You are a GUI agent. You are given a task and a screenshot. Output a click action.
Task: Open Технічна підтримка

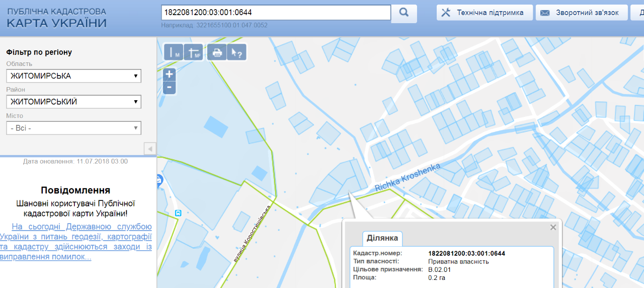[x=484, y=13]
